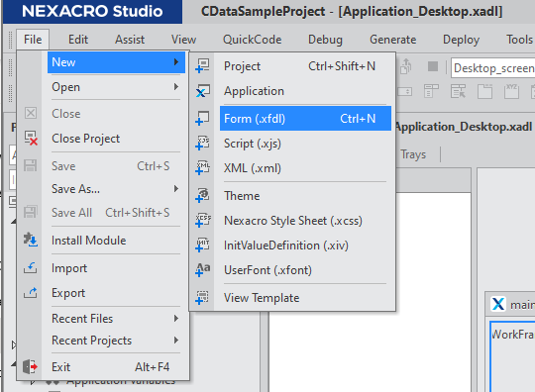Viewport: 535px width, 392px height.
Task: Click the XML file icon in New submenu
Action: 203,168
